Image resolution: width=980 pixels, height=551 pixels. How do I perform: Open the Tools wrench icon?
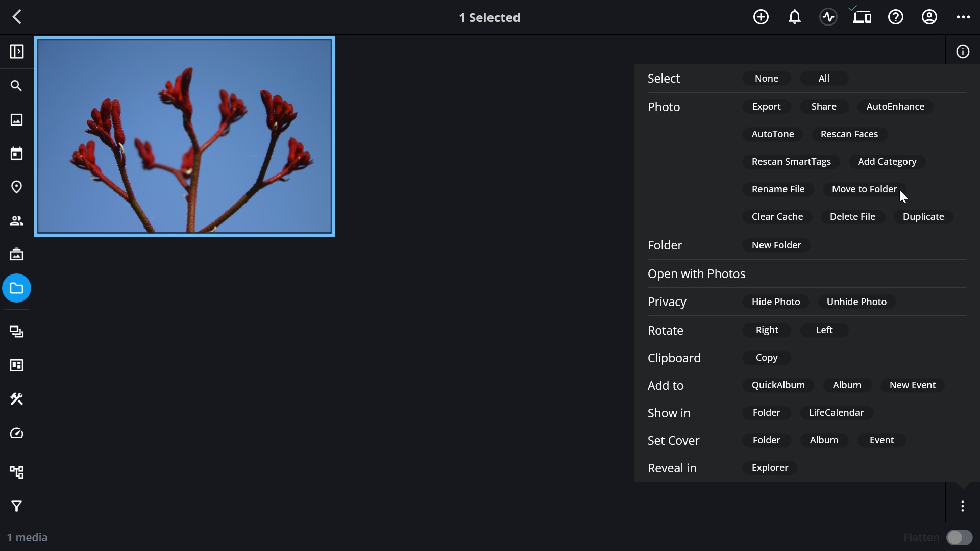point(17,399)
